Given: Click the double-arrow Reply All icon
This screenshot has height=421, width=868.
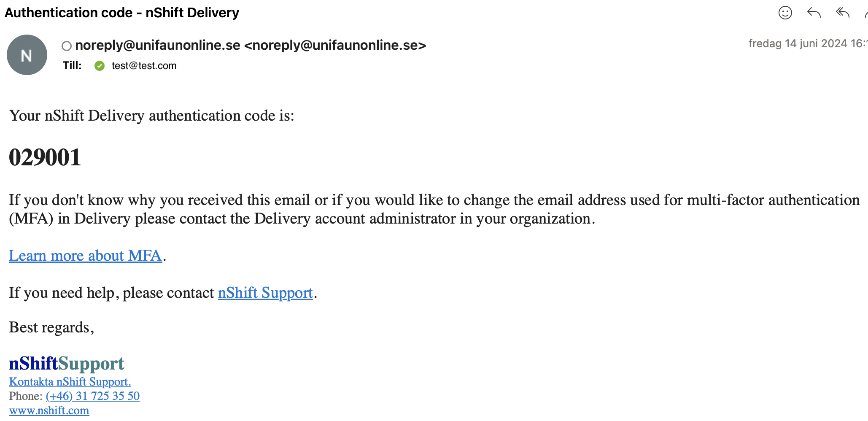Looking at the screenshot, I should [842, 13].
